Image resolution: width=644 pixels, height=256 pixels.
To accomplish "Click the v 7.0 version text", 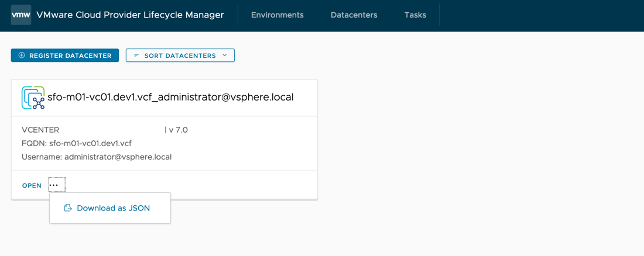I will click(x=177, y=130).
